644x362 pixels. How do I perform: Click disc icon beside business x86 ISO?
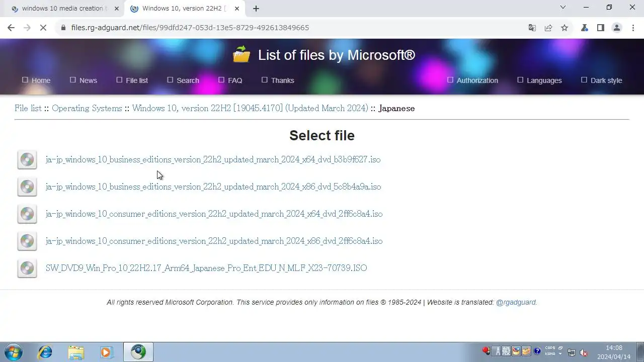27,187
